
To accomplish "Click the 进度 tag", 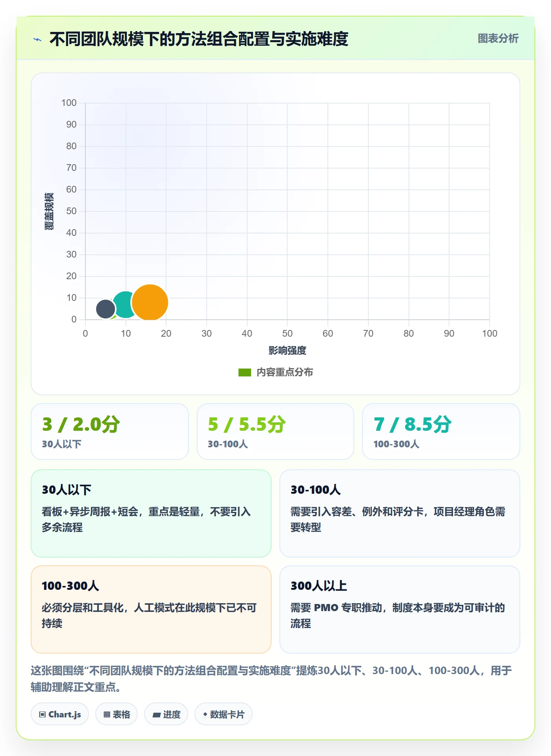I will point(166,714).
